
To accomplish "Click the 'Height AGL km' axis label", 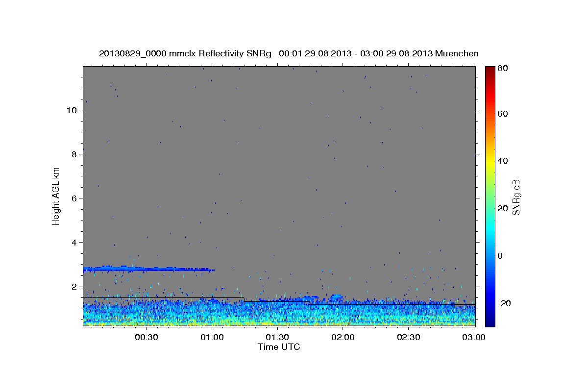I will [x=56, y=196].
